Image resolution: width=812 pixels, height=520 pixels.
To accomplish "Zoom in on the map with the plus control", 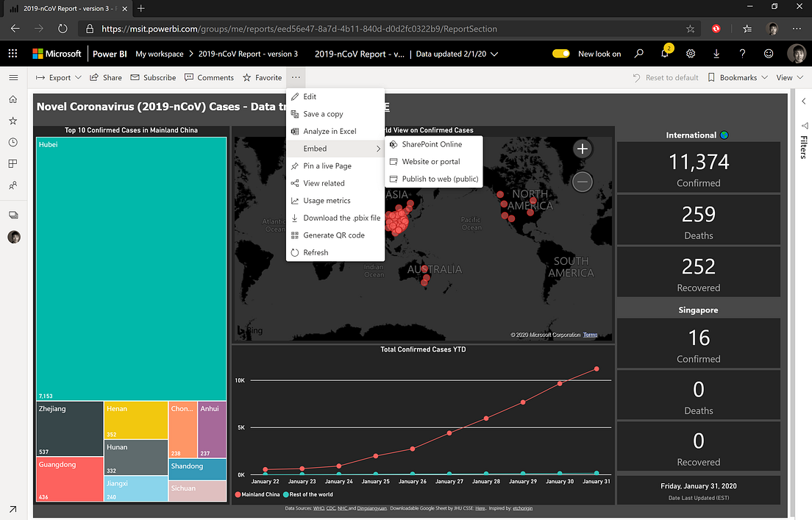I will click(x=582, y=148).
